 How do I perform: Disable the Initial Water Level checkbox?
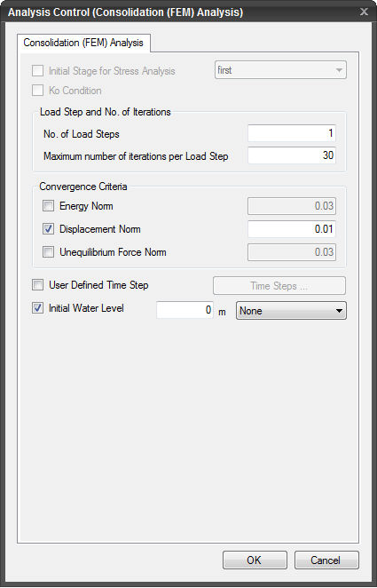[x=38, y=308]
